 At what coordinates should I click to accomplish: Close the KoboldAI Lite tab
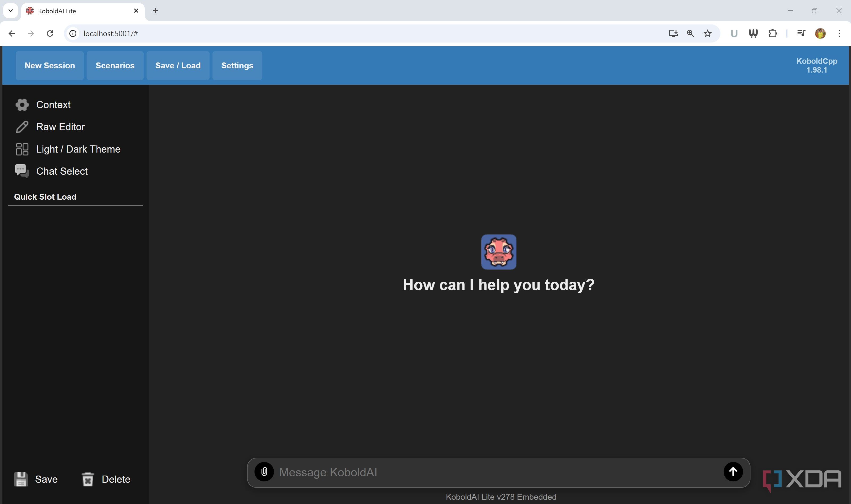(136, 11)
